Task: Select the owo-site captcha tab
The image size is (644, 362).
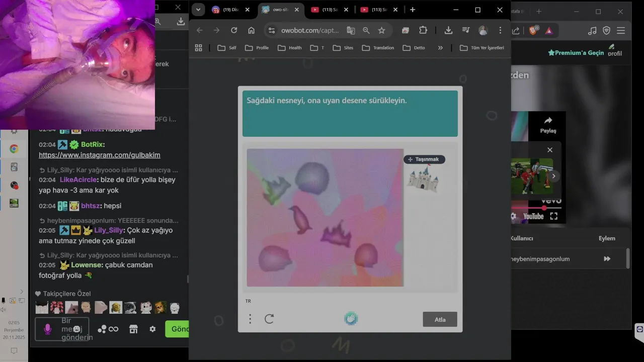Action: (x=281, y=10)
